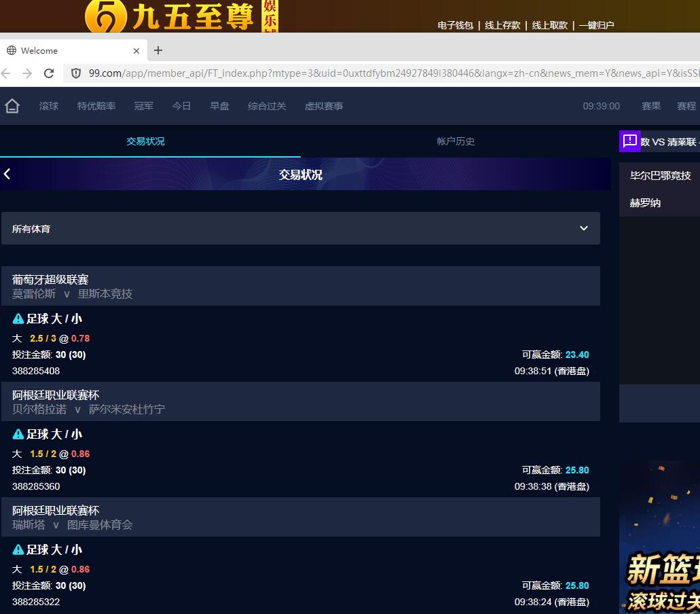Click the 09:38:38 (香港盘) timestamp
The width and height of the screenshot is (700, 614).
click(x=552, y=486)
